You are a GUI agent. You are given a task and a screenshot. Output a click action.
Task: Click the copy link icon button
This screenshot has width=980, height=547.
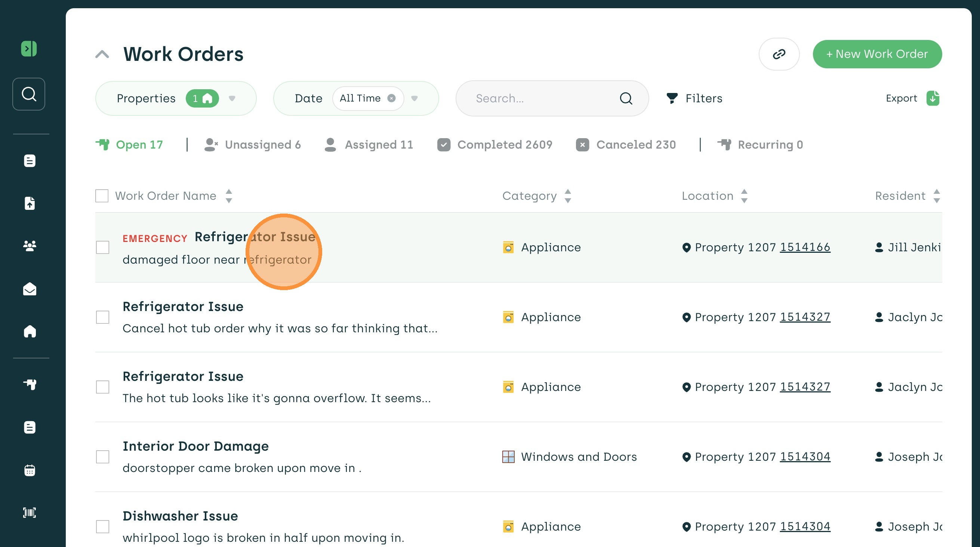pyautogui.click(x=779, y=54)
